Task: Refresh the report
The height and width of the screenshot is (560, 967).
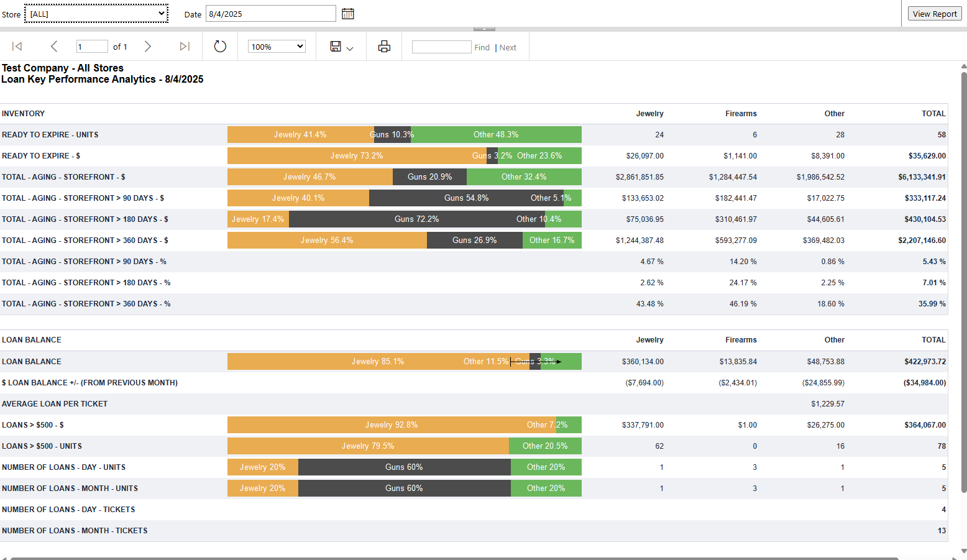Action: coord(220,47)
